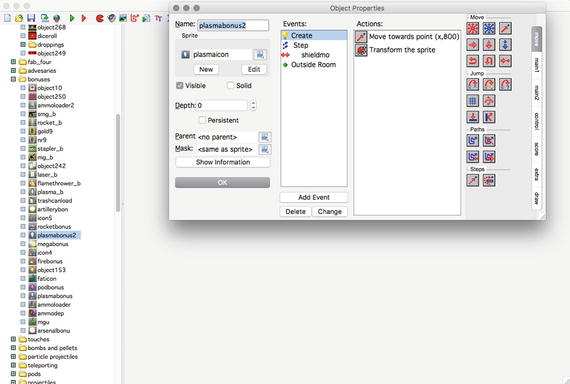This screenshot has height=384, width=570.
Task: Open the Parent object selector menu
Action: (265, 137)
